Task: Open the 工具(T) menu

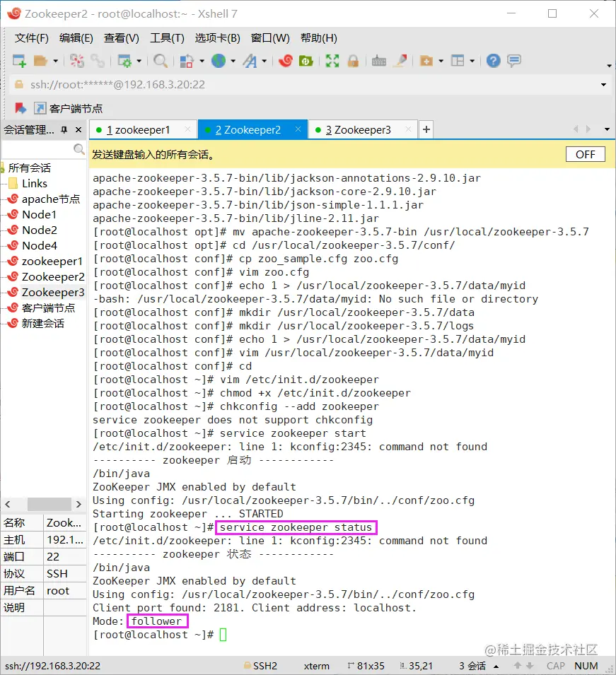Action: pos(167,38)
